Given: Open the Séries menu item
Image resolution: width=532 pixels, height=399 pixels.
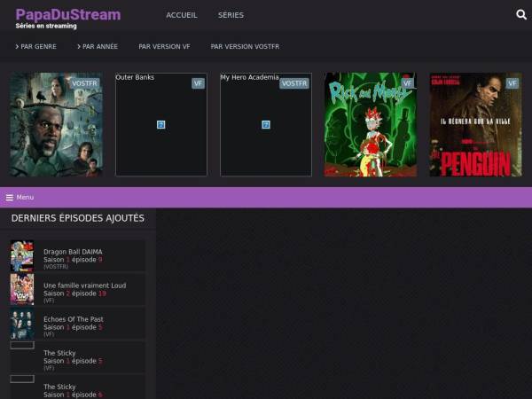Looking at the screenshot, I should (x=231, y=15).
